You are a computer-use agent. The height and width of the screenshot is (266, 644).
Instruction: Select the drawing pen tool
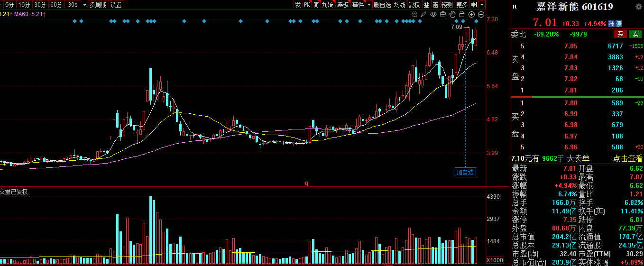423,15
